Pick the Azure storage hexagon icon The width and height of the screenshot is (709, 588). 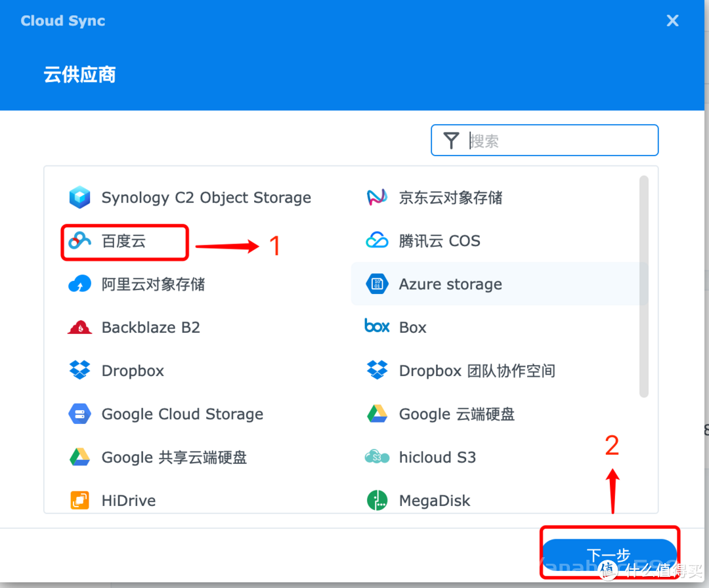[377, 284]
